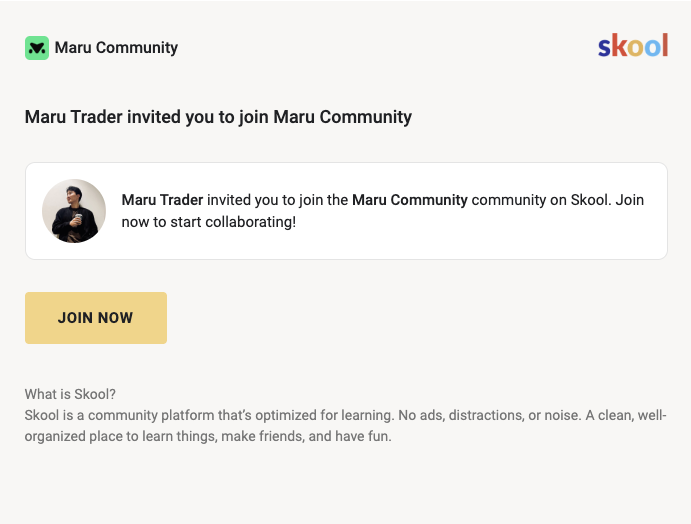Select bold "Maru Trader" name inside invitation card
The height and width of the screenshot is (524, 691).
162,200
